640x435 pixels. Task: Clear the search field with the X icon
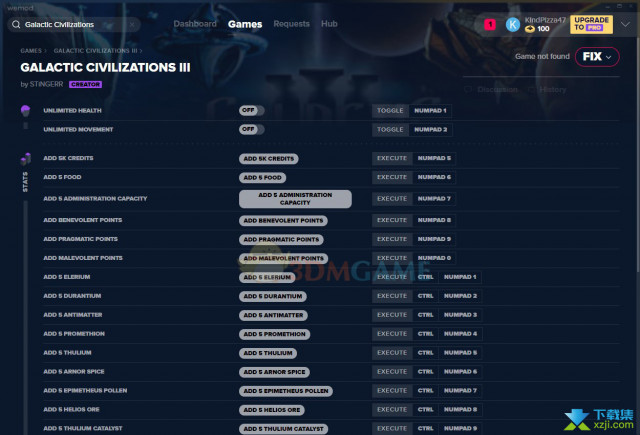point(132,24)
